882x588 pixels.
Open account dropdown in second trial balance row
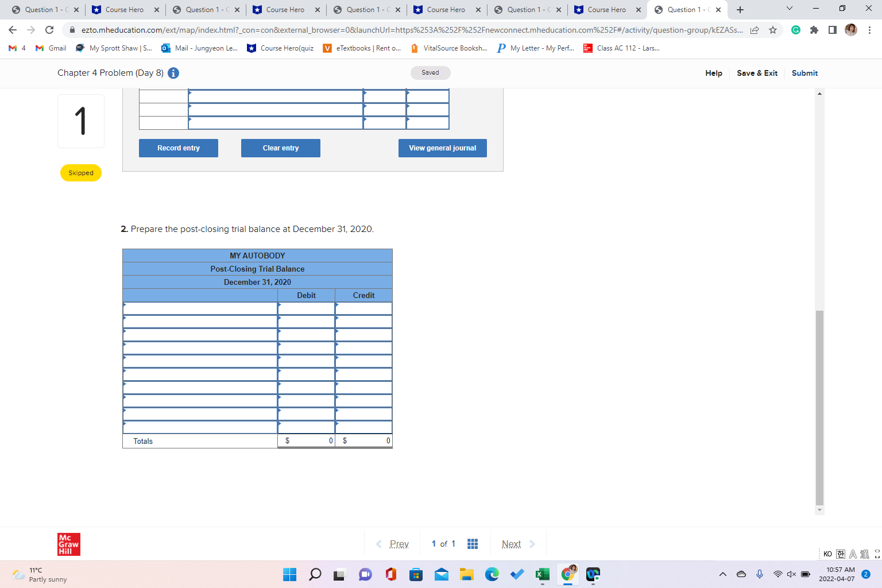[x=200, y=322]
